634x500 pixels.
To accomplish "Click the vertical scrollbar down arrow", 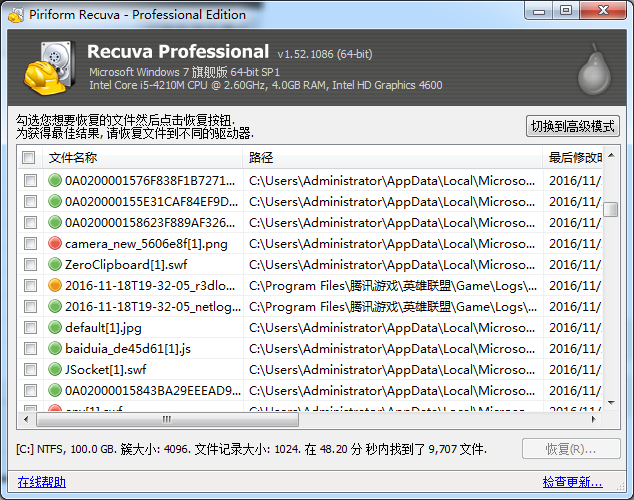I will coord(611,403).
